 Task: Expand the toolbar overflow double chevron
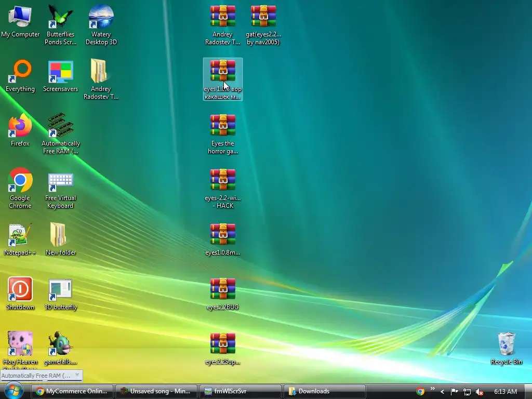432,389
